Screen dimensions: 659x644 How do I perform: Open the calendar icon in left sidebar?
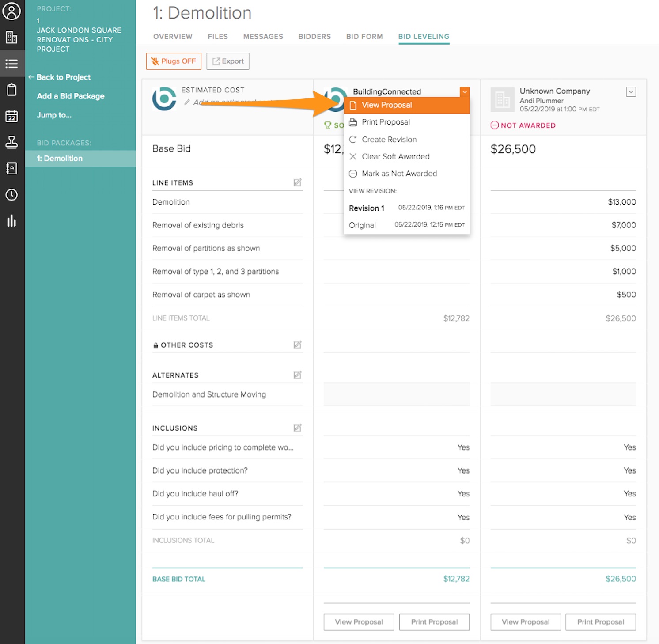pyautogui.click(x=11, y=116)
